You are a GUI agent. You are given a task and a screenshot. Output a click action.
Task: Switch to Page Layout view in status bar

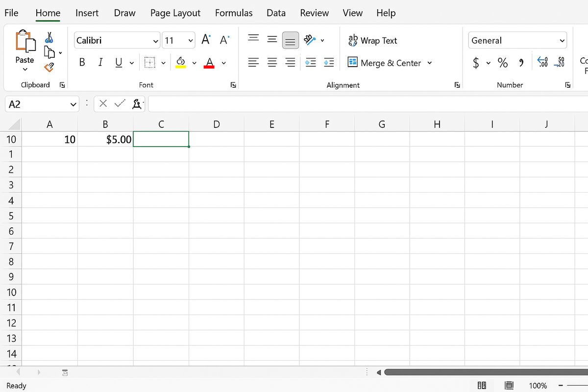[509, 386]
